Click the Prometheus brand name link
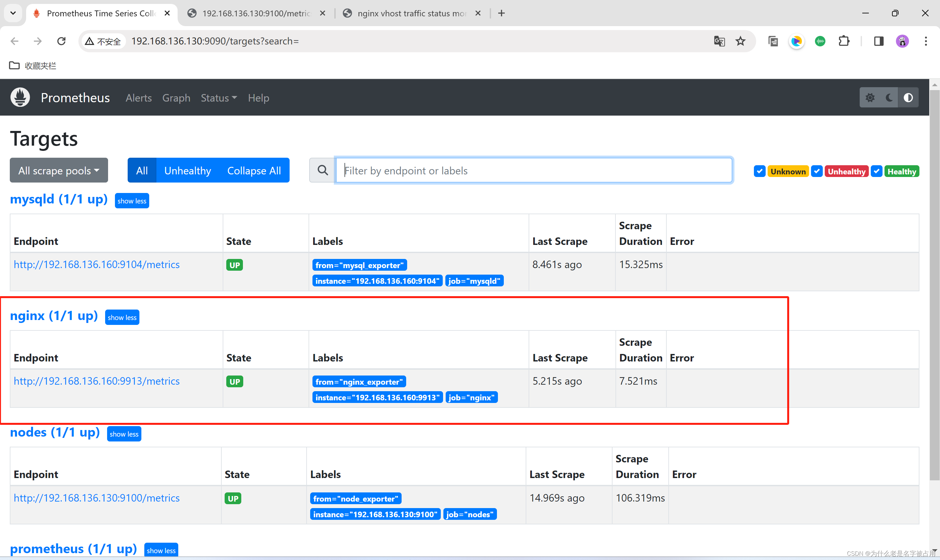Screen dimensions: 940x560 point(75,98)
